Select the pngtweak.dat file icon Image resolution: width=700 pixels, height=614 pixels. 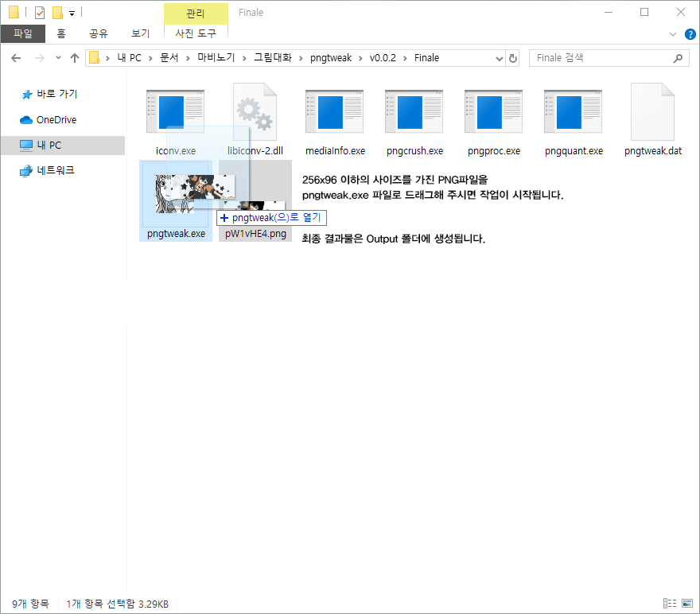pos(652,111)
